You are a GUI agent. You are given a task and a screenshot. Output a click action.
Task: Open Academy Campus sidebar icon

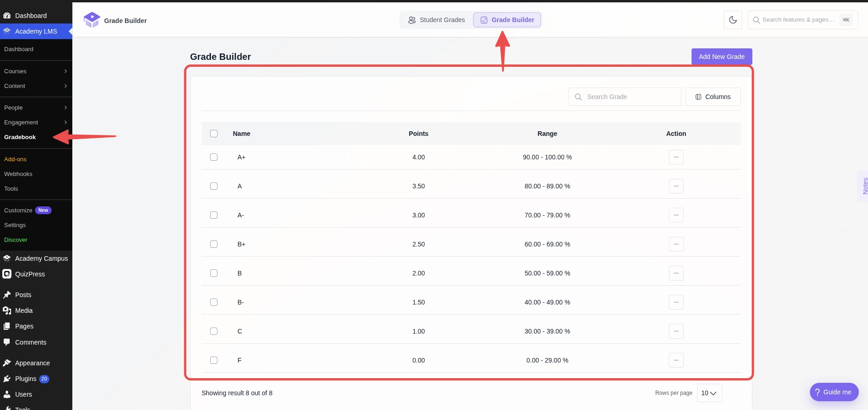(x=7, y=258)
